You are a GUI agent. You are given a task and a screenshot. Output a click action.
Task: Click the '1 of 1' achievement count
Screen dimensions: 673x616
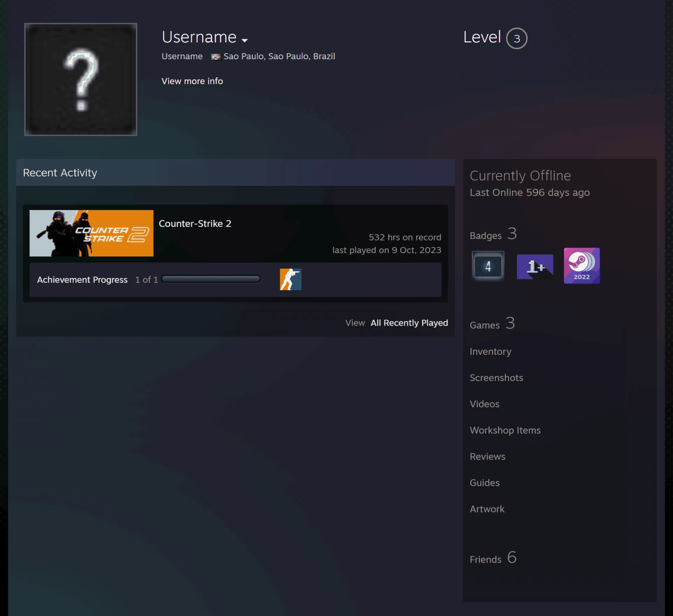pos(147,279)
